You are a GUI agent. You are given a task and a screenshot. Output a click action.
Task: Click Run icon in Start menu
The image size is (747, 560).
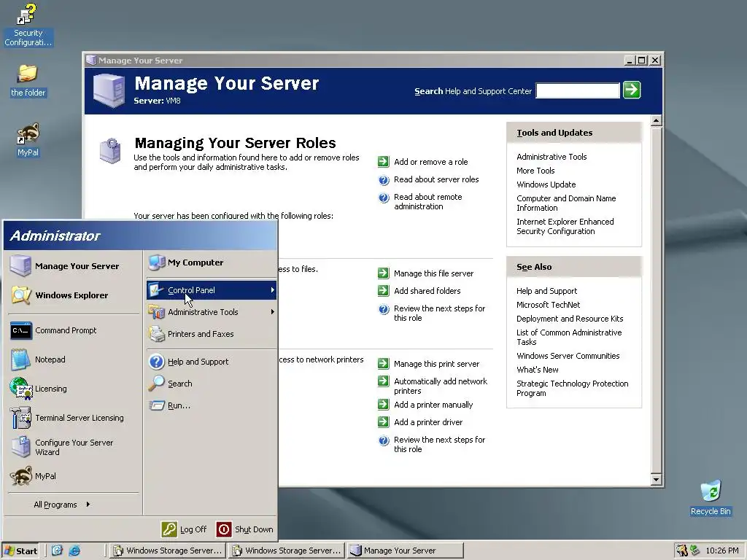click(157, 405)
